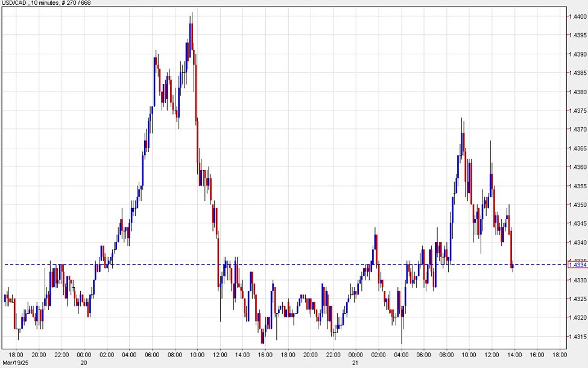Select the highlighted 1.4334 current price tag
This screenshot has width=588, height=368.
click(577, 265)
